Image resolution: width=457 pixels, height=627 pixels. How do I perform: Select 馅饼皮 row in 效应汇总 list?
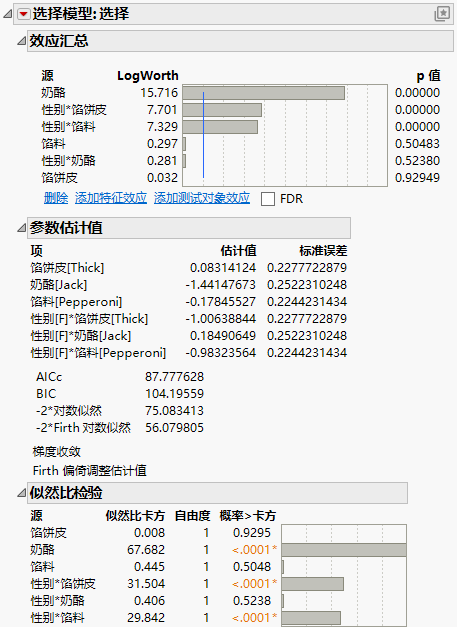point(59,178)
